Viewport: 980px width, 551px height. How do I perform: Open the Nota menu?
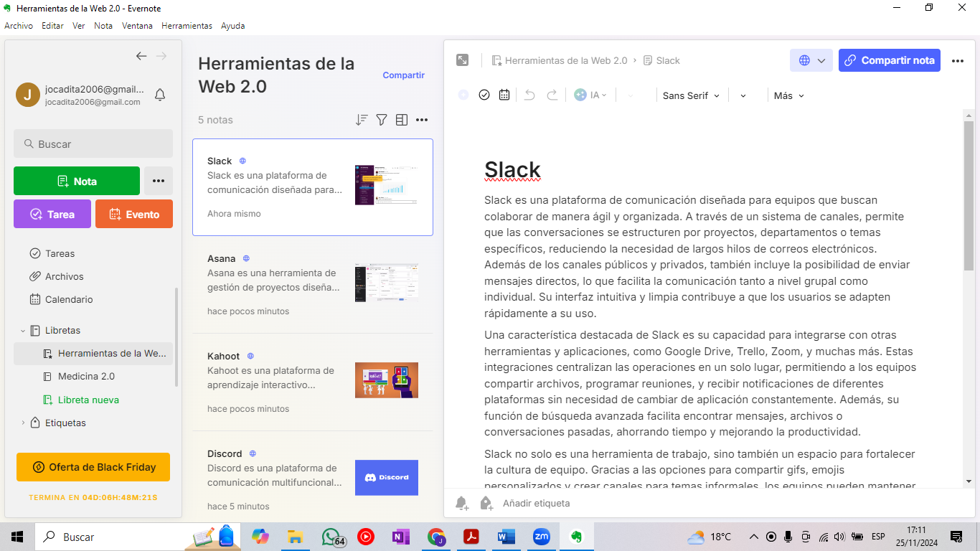pos(103,26)
